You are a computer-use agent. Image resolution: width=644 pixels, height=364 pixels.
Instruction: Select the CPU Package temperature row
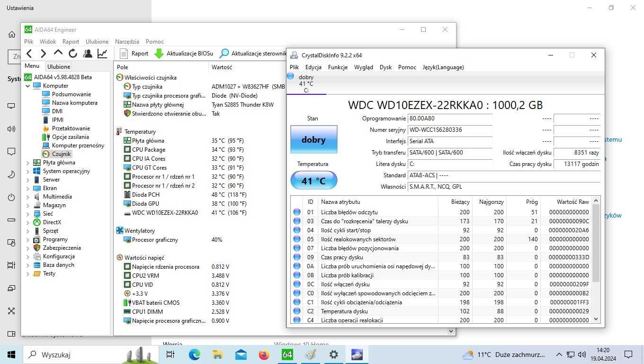199,150
